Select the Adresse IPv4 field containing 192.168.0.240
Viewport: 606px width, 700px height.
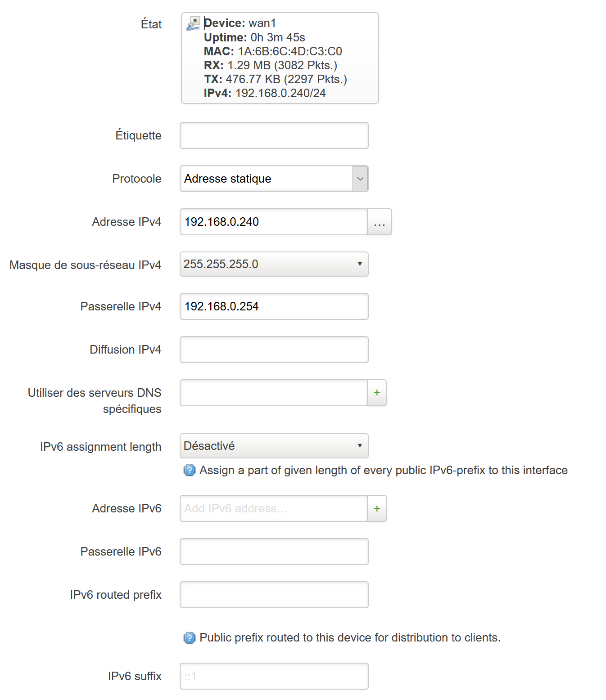tap(270, 222)
